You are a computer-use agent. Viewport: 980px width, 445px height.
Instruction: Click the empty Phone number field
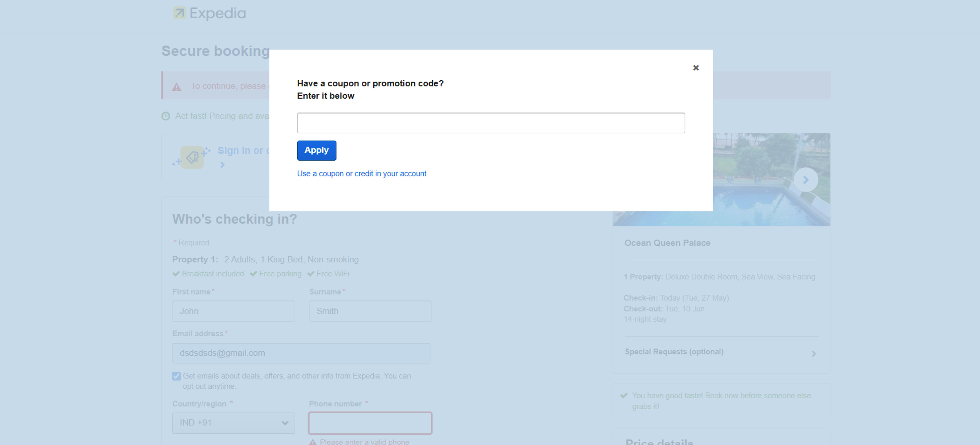coord(370,423)
